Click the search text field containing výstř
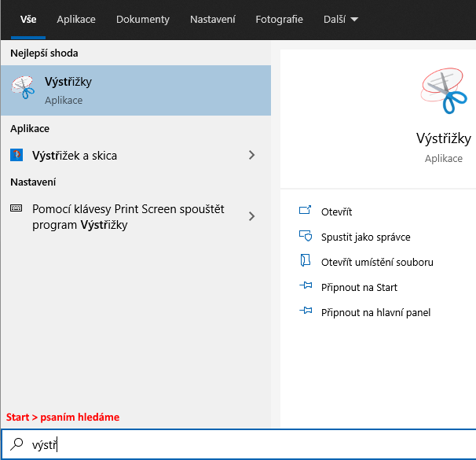 point(239,444)
